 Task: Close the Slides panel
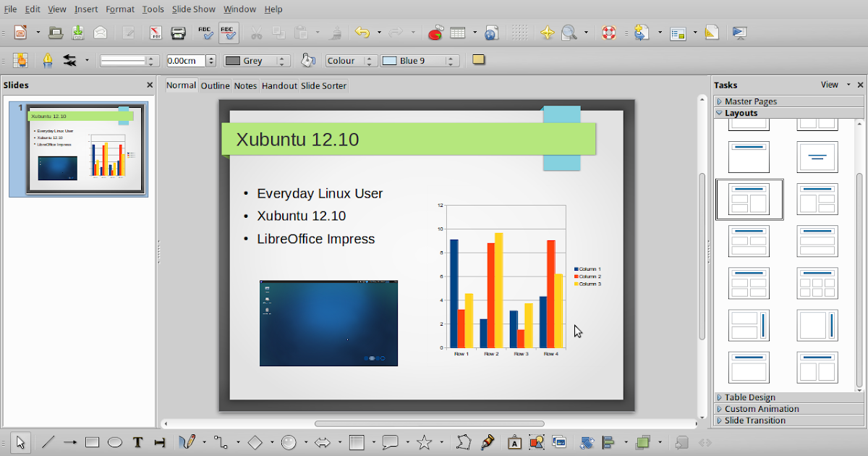[x=150, y=85]
